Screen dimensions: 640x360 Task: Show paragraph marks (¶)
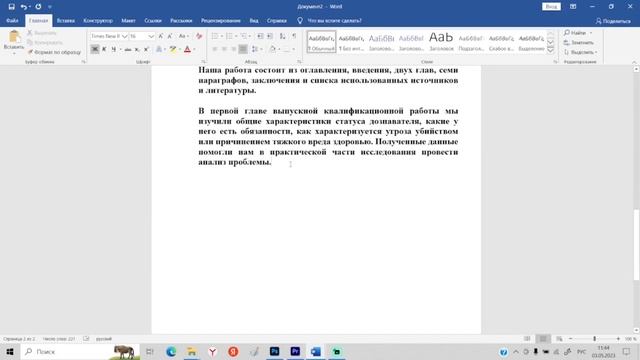pyautogui.click(x=294, y=36)
